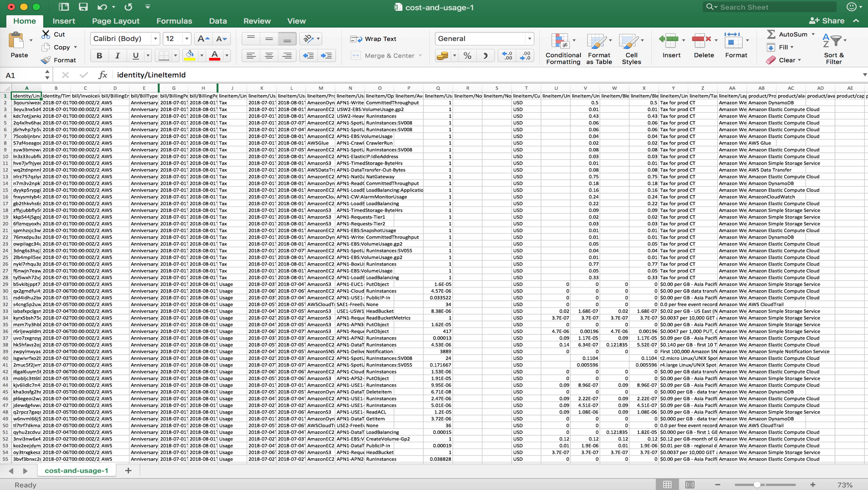Open the Page Layout ribbon tab
The height and width of the screenshot is (490, 868).
click(116, 21)
